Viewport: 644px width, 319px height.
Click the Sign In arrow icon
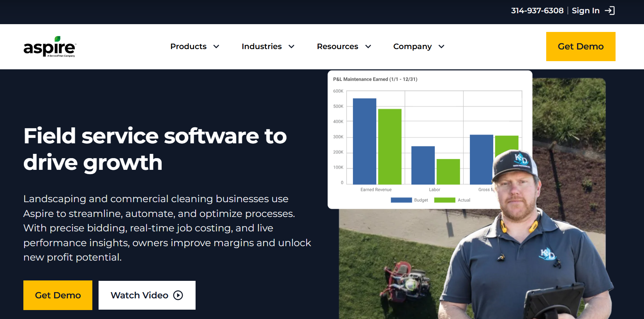[610, 11]
